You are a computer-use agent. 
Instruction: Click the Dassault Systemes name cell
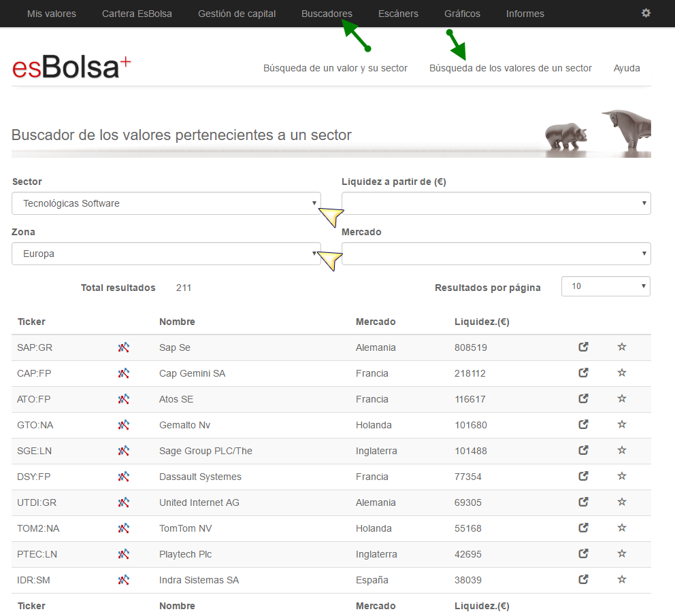(x=200, y=477)
